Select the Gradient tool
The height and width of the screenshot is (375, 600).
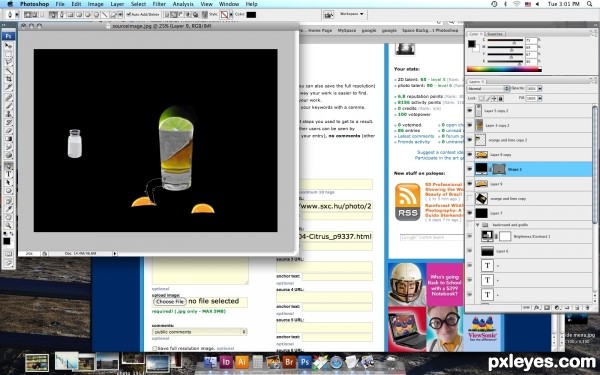click(8, 139)
